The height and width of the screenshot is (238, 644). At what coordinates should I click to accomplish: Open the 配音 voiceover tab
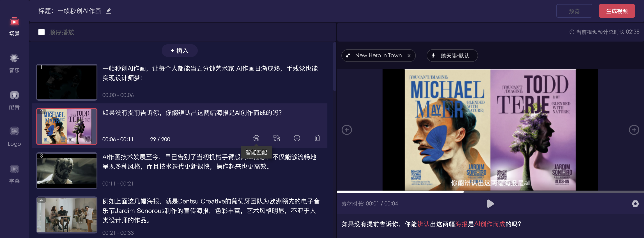tap(14, 100)
